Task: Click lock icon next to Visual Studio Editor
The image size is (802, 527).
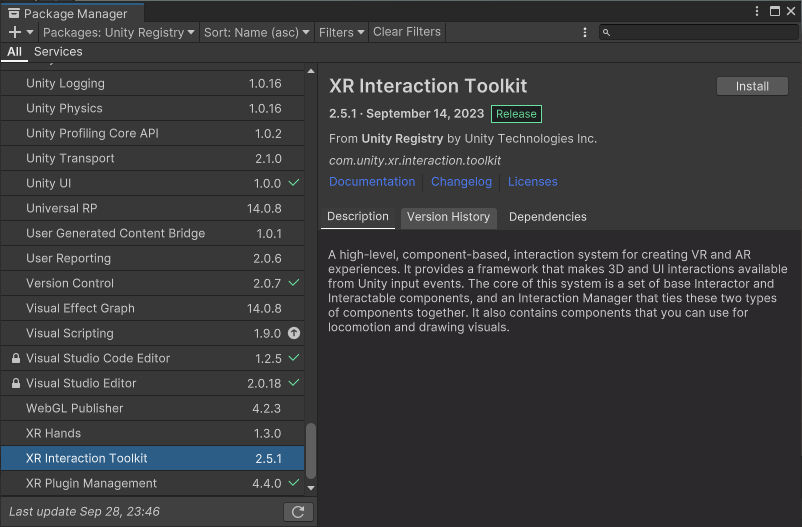Action: click(x=15, y=383)
